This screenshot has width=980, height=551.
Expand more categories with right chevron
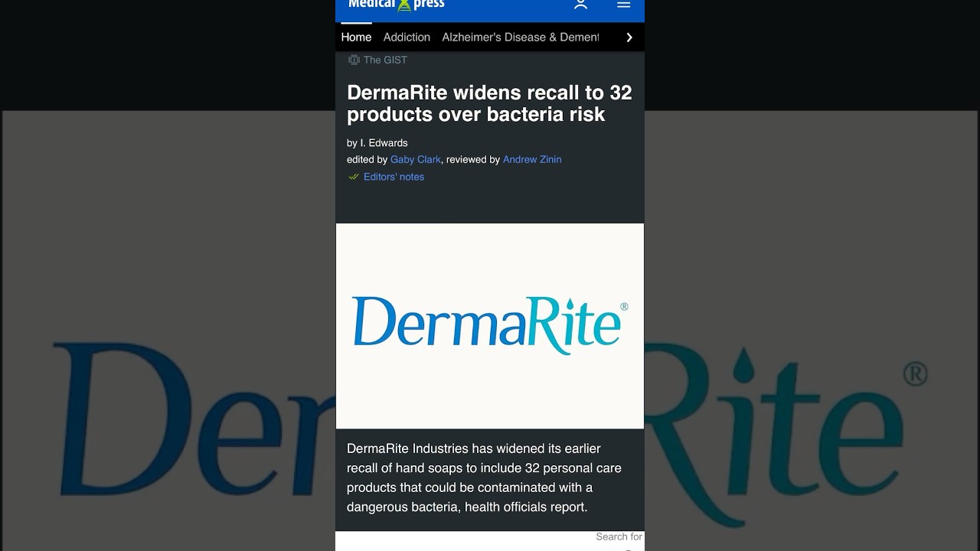coord(629,37)
